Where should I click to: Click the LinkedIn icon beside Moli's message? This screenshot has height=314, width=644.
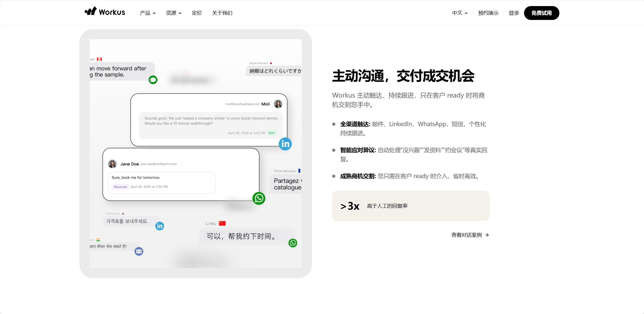pos(285,144)
